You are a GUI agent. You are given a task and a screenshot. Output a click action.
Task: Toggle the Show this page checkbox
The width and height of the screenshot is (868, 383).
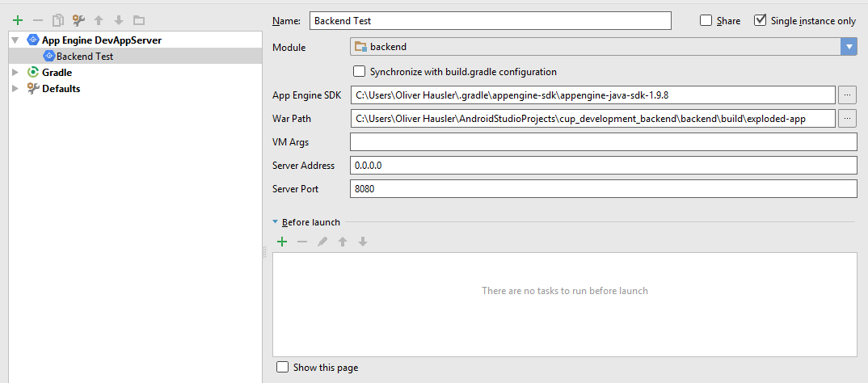(x=282, y=368)
